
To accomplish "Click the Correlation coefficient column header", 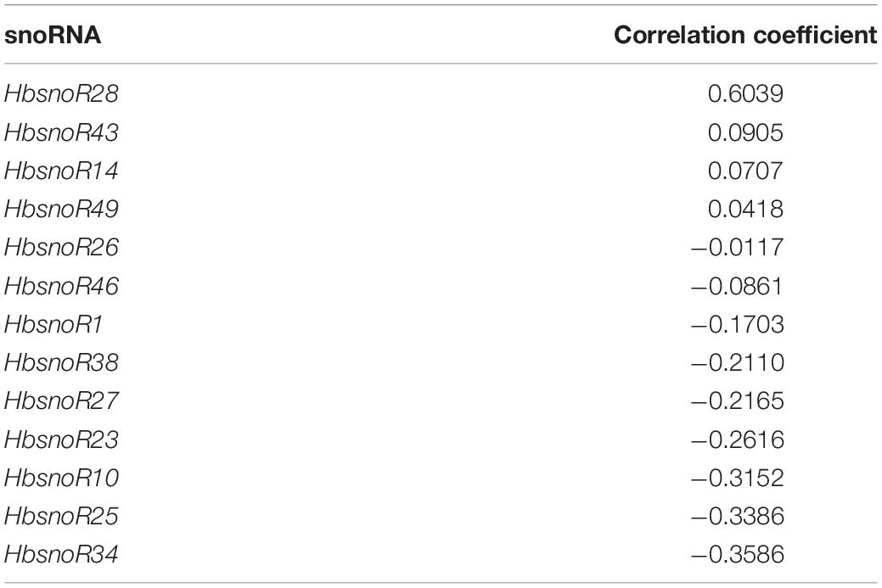I will point(745,36).
